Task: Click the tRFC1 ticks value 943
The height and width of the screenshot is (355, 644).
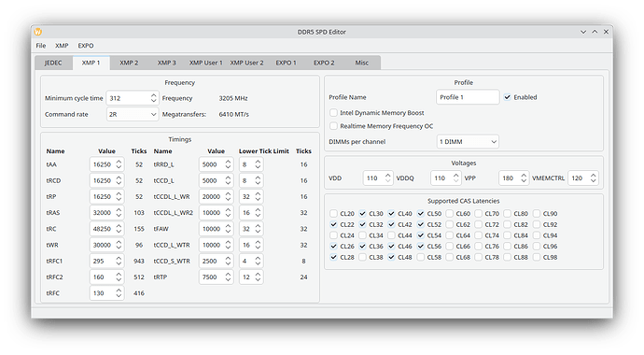Action: (139, 261)
